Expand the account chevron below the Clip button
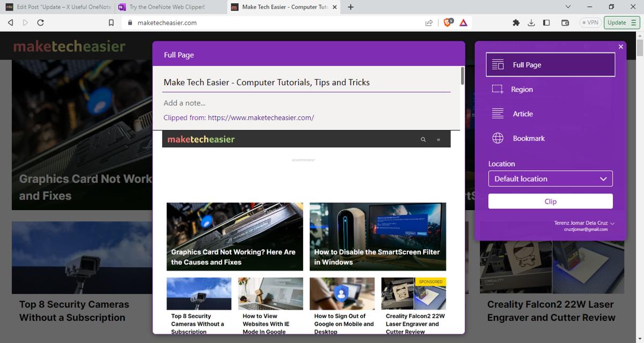Image resolution: width=644 pixels, height=343 pixels. click(x=612, y=223)
